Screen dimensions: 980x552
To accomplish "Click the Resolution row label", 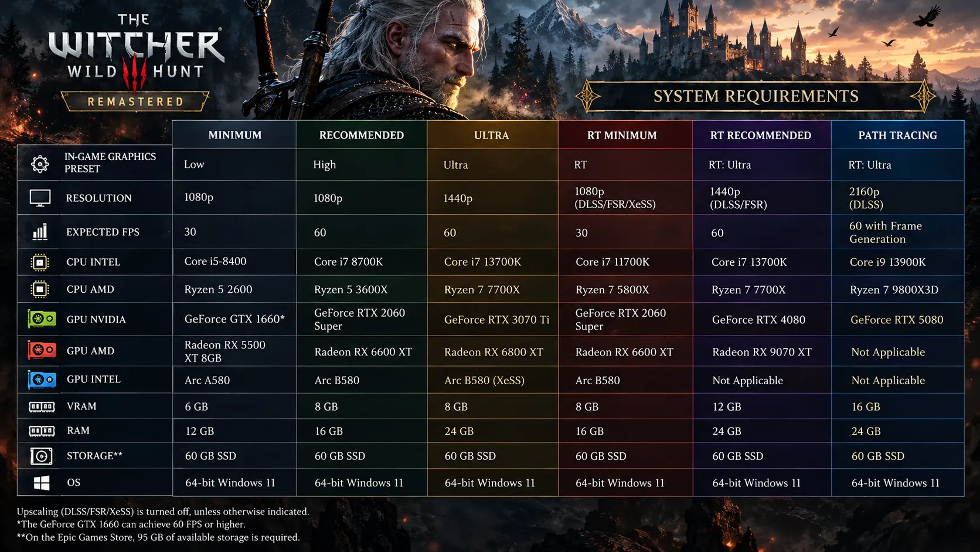I will coord(99,198).
